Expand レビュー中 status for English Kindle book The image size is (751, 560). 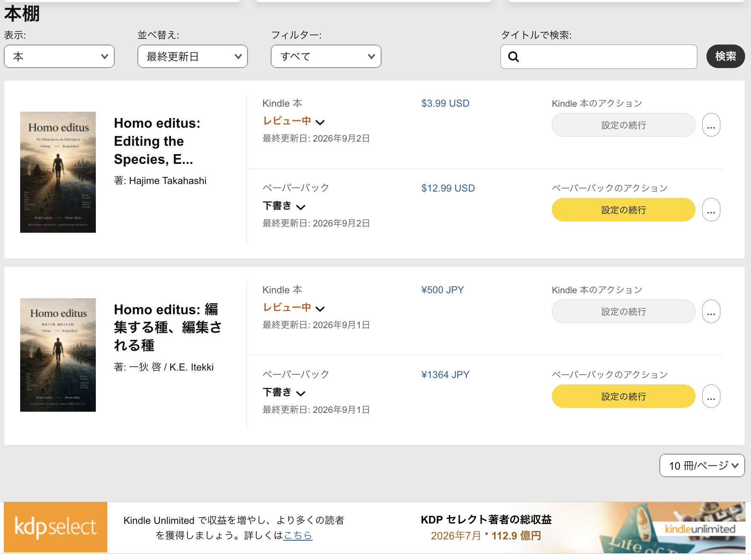coord(294,121)
